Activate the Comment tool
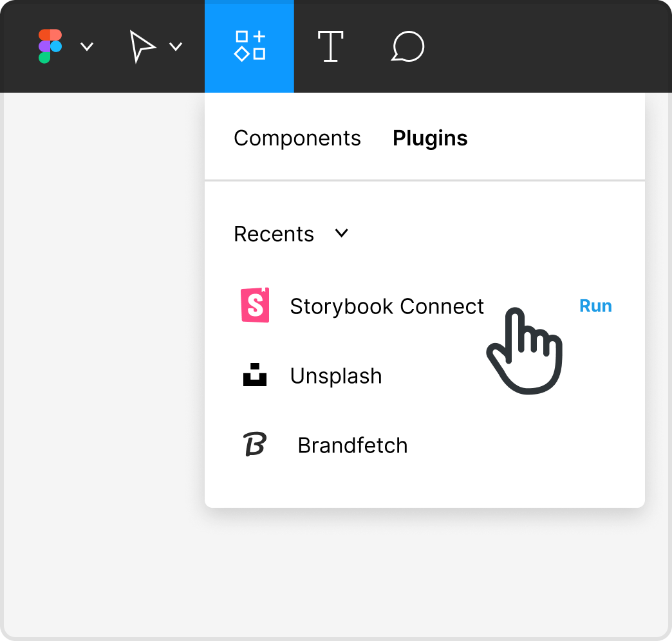The height and width of the screenshot is (641, 672). [407, 46]
